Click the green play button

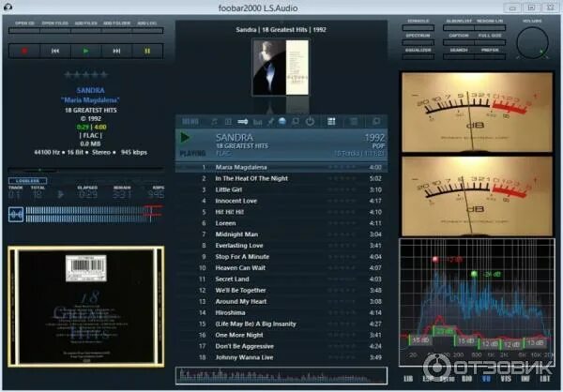click(85, 51)
